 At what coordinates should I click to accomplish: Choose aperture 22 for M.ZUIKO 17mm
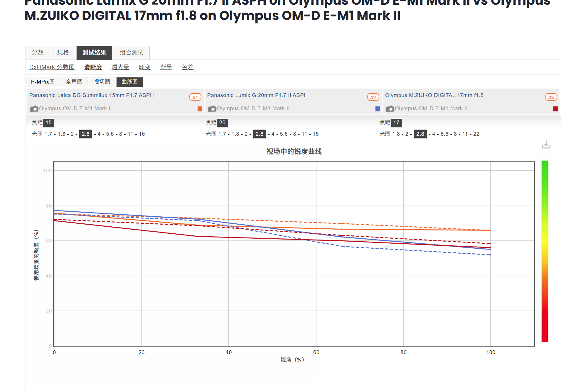tap(476, 134)
